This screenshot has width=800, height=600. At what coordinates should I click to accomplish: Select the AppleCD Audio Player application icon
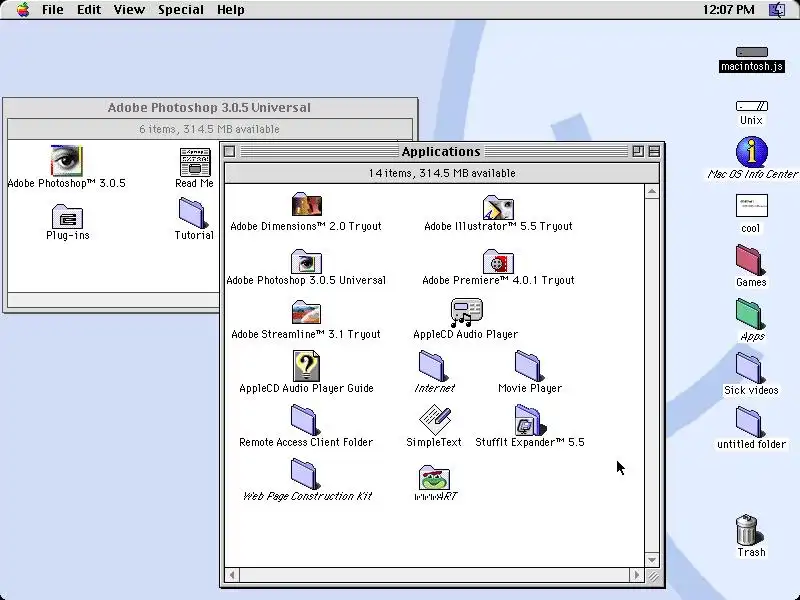466,312
